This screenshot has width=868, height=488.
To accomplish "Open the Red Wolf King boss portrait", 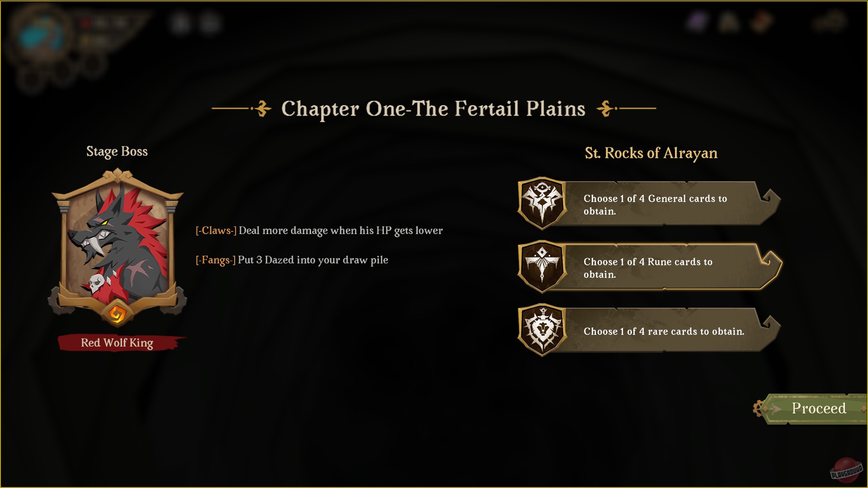I will 117,244.
